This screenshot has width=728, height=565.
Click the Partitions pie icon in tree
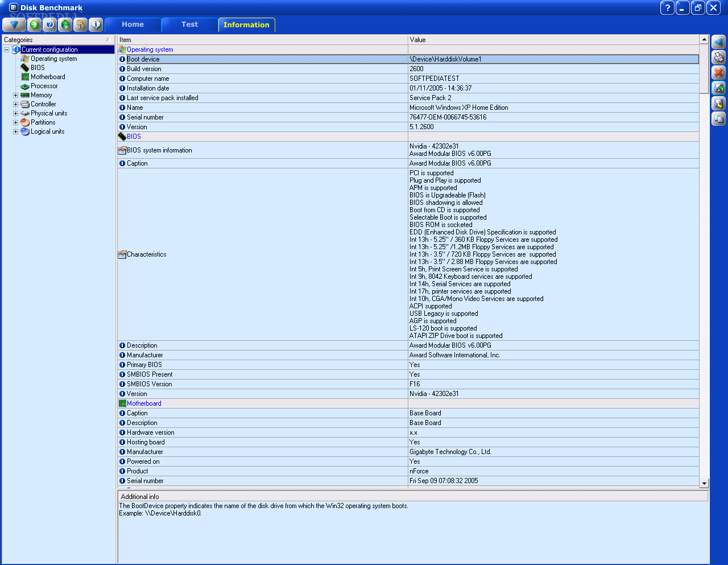click(25, 122)
